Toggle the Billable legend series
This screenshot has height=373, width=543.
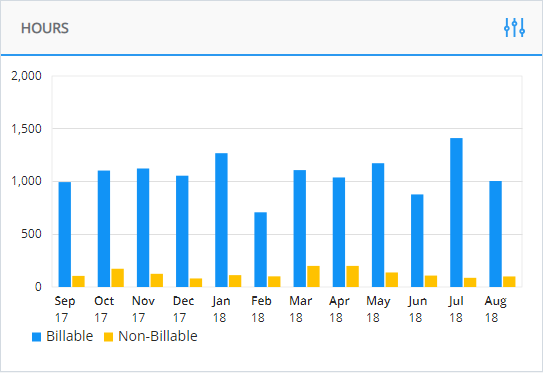tap(62, 336)
